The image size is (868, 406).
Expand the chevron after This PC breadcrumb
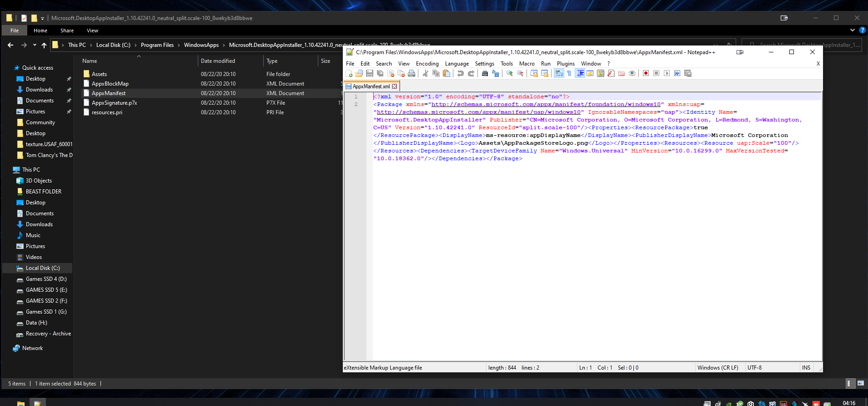(91, 45)
